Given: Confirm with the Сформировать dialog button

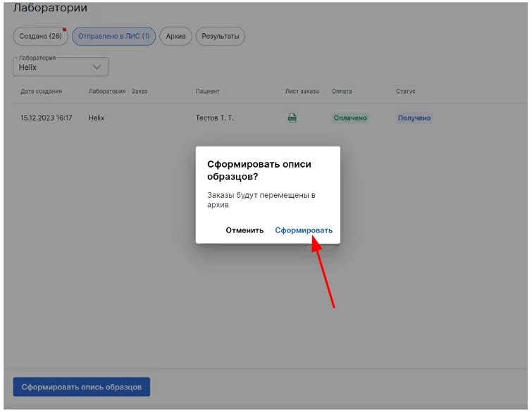Looking at the screenshot, I should (x=304, y=230).
